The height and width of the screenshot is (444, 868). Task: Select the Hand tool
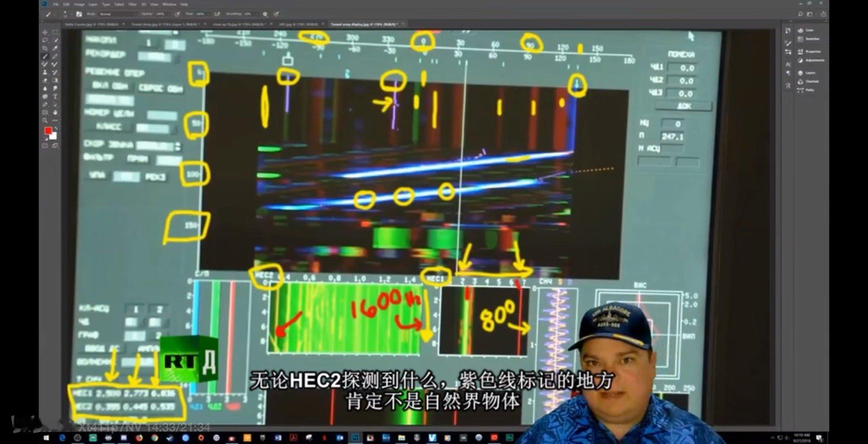coord(55,113)
